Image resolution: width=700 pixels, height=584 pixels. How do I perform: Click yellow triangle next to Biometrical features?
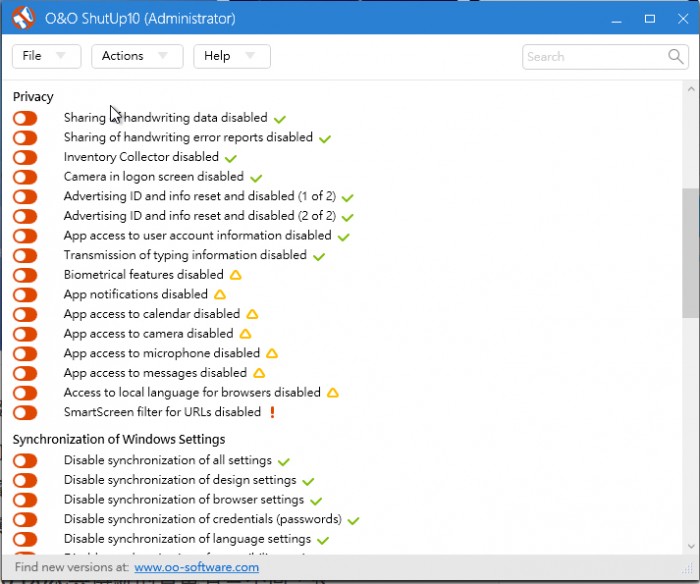236,275
